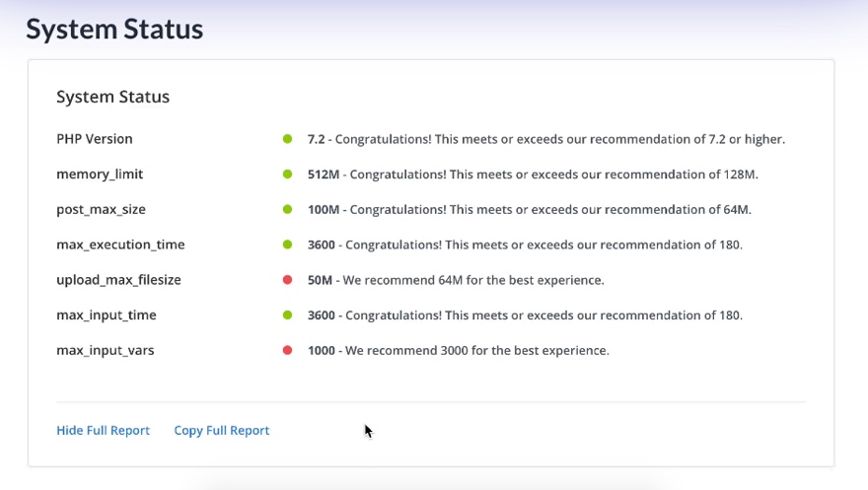Viewport: 868px width, 490px height.
Task: Click the max_execution_time setting name
Action: 120,245
